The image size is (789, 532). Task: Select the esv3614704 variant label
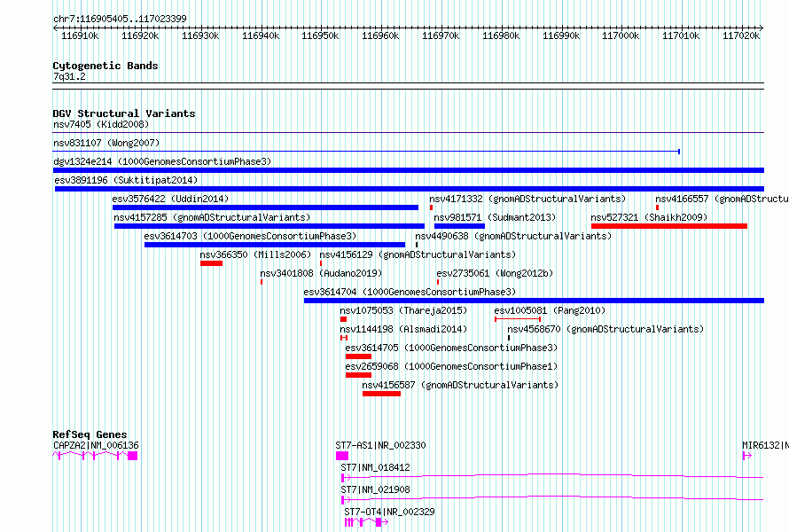[x=410, y=292]
